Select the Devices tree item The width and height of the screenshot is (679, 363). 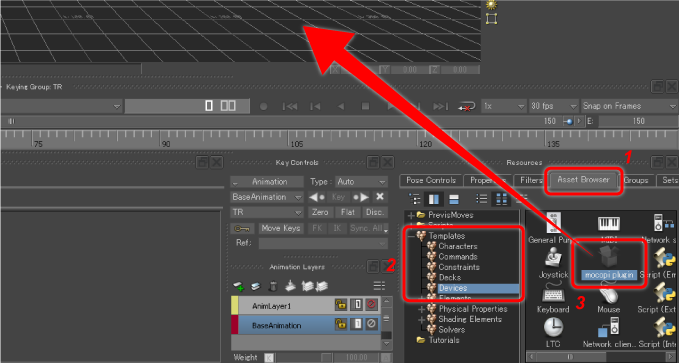[453, 288]
